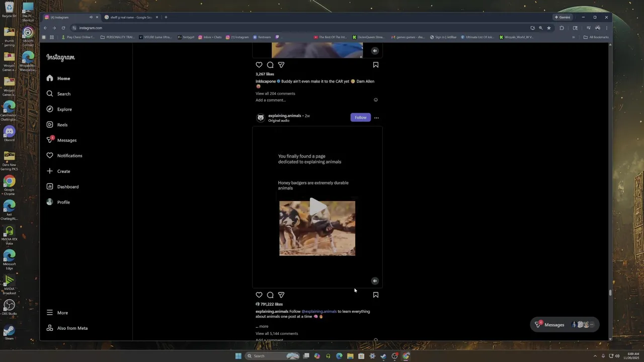644x362 pixels.
Task: Click the Instagram logo wordmark
Action: click(60, 57)
